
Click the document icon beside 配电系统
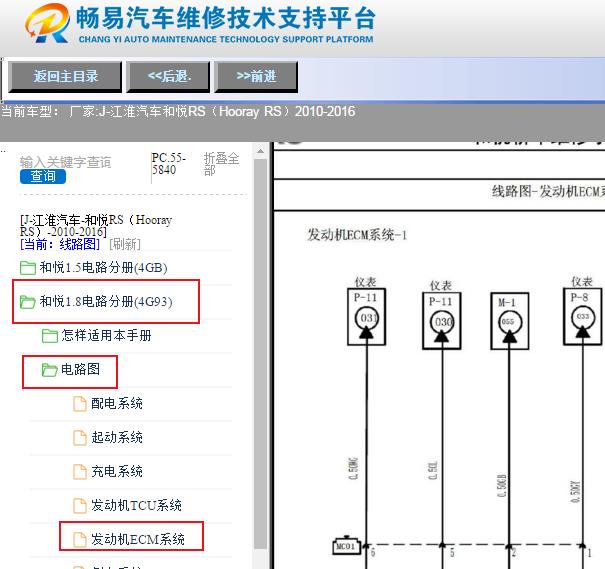click(80, 404)
